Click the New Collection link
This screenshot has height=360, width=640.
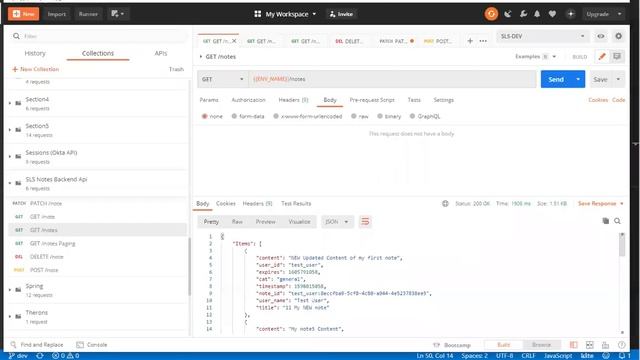(x=36, y=69)
